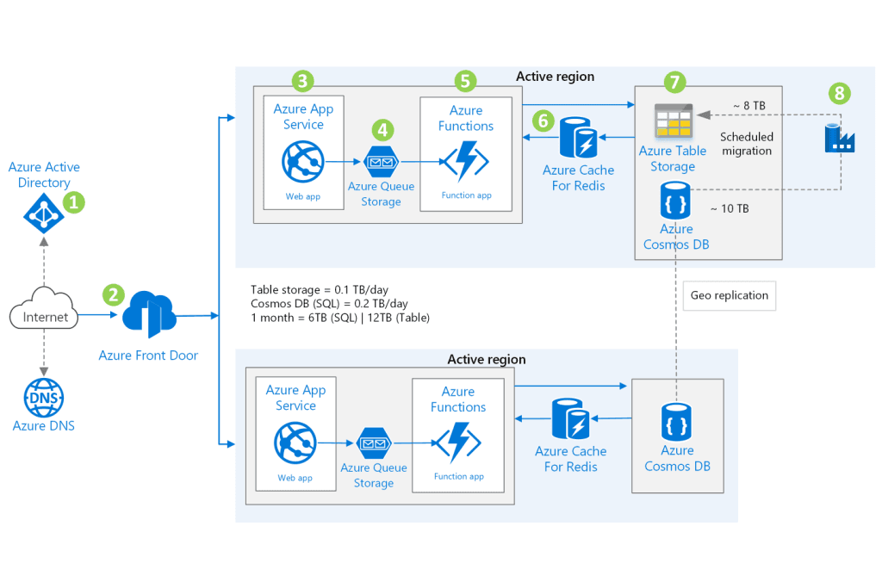882x588 pixels.
Task: Click 'Azure Cosmos DB' label in lower region
Action: (x=677, y=459)
